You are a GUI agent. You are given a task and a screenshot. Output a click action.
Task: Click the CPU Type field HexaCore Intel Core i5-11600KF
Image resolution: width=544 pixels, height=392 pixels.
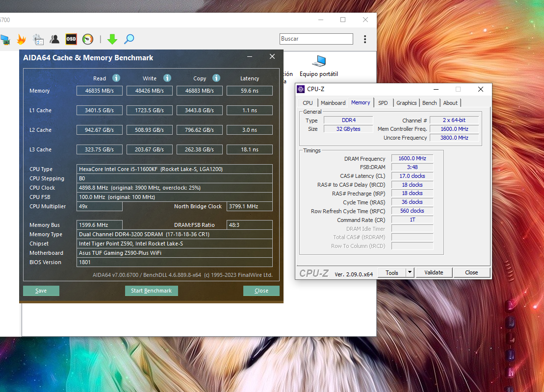[x=175, y=169]
